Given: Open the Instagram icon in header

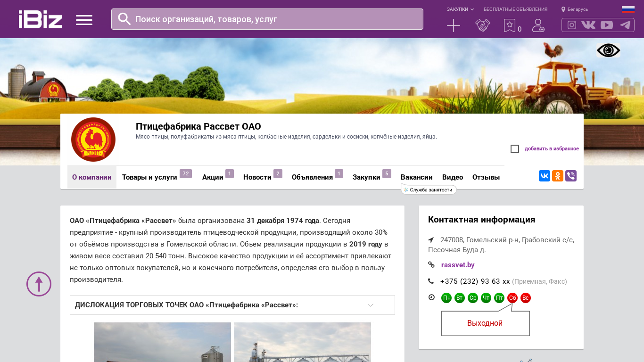Looking at the screenshot, I should tap(572, 25).
